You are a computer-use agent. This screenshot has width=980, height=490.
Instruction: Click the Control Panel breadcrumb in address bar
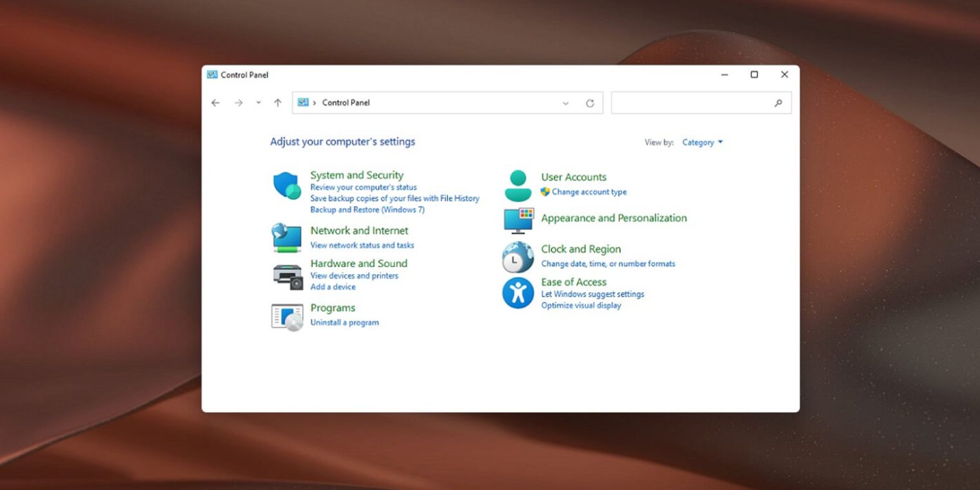(x=346, y=103)
